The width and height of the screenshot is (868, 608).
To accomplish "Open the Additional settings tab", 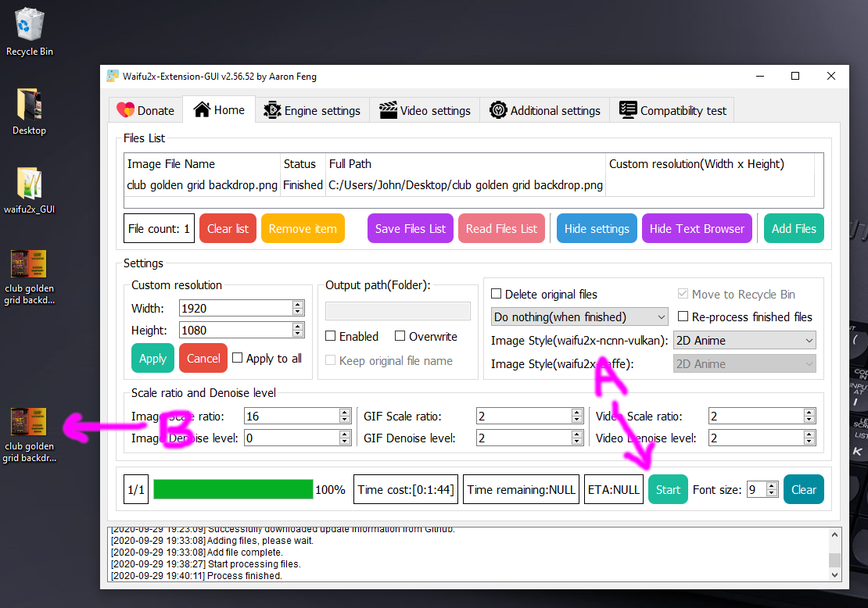I will [545, 110].
